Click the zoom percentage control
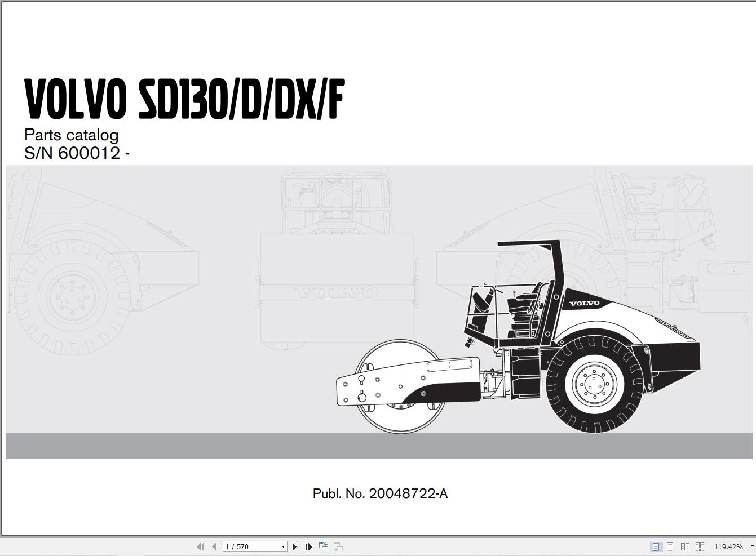 coord(728,546)
